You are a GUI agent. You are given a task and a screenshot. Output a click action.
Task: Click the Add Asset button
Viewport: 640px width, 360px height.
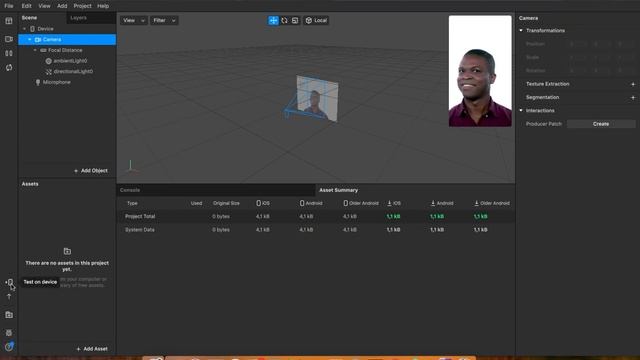92,349
